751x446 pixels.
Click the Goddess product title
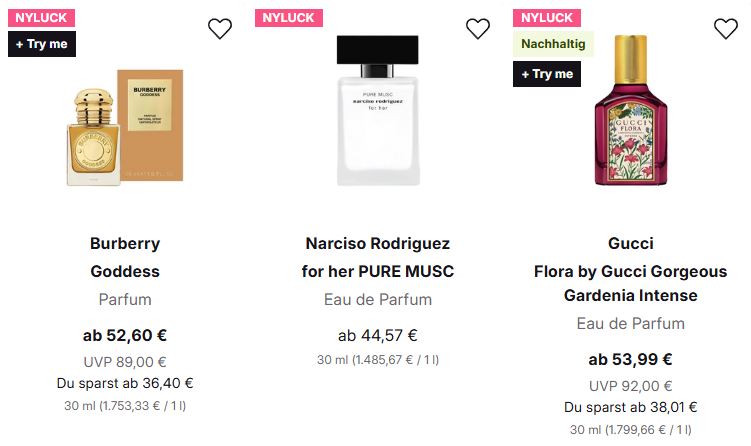click(x=125, y=271)
